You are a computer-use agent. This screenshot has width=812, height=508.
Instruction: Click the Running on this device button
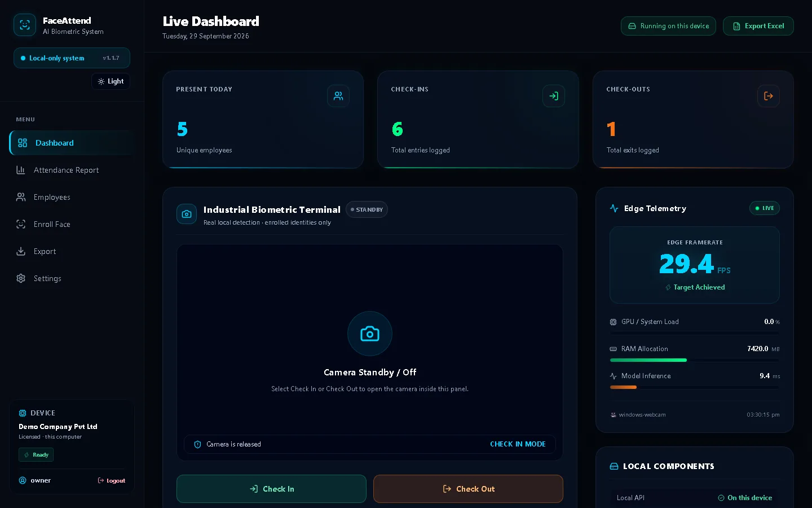click(x=668, y=26)
